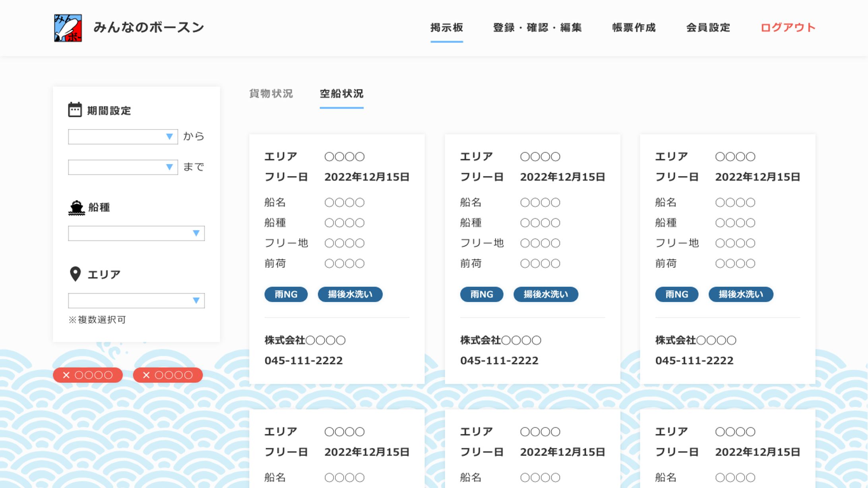Viewport: 868px width, 488px height.
Task: Click the みんなのボースン logo icon
Action: click(x=68, y=28)
